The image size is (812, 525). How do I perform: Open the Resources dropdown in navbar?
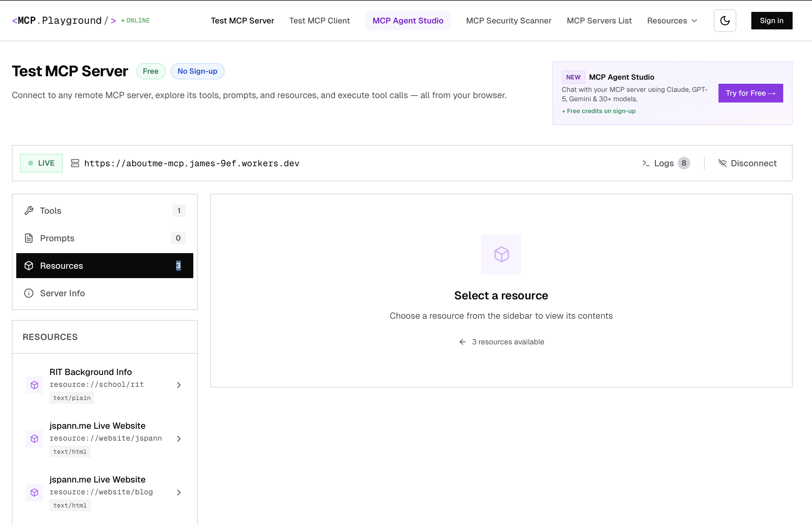(x=672, y=20)
